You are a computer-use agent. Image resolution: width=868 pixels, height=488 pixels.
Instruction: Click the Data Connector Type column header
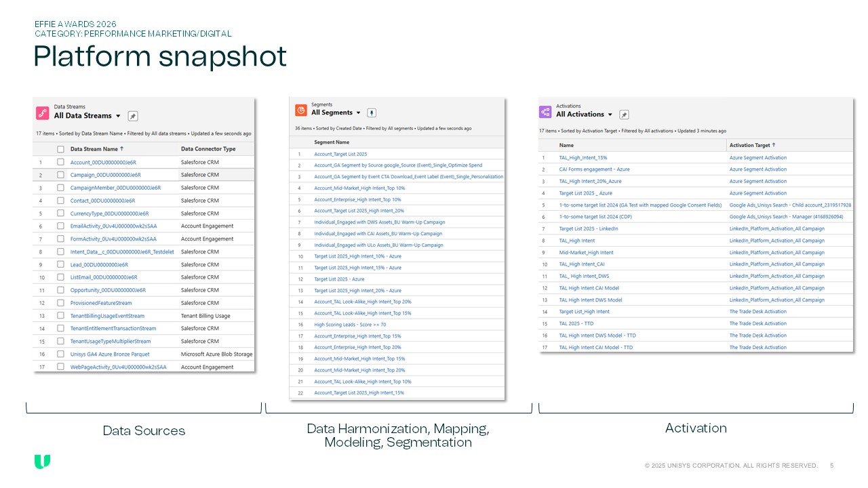[x=208, y=148]
